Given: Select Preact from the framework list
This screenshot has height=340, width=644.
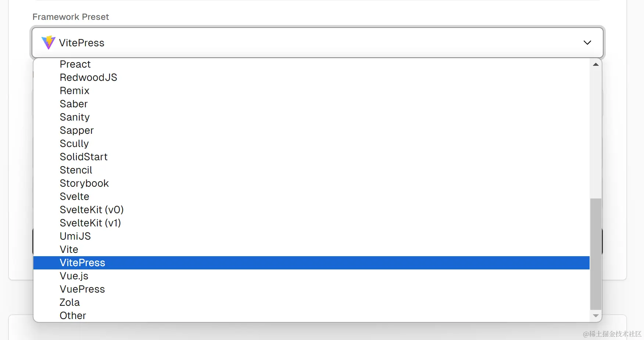Looking at the screenshot, I should tap(311, 64).
